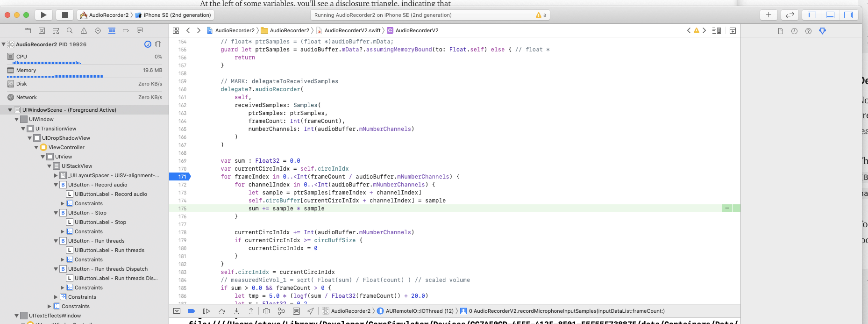Click the blue gauge icon beside PID
The height and width of the screenshot is (324, 868).
coord(148,44)
